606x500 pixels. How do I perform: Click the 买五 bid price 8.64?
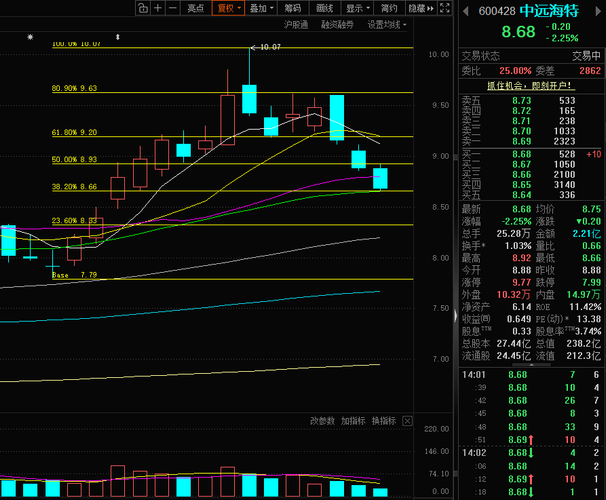coord(522,195)
